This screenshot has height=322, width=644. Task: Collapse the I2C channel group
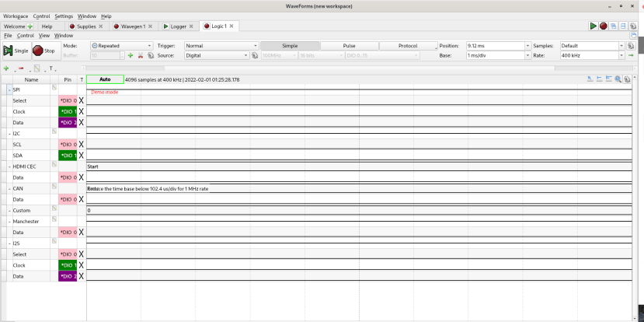click(9, 134)
